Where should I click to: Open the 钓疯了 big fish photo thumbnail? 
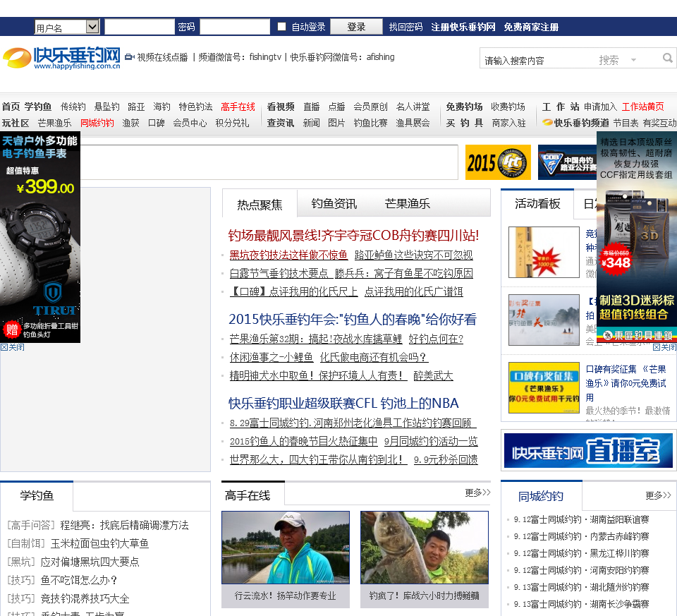click(x=425, y=548)
